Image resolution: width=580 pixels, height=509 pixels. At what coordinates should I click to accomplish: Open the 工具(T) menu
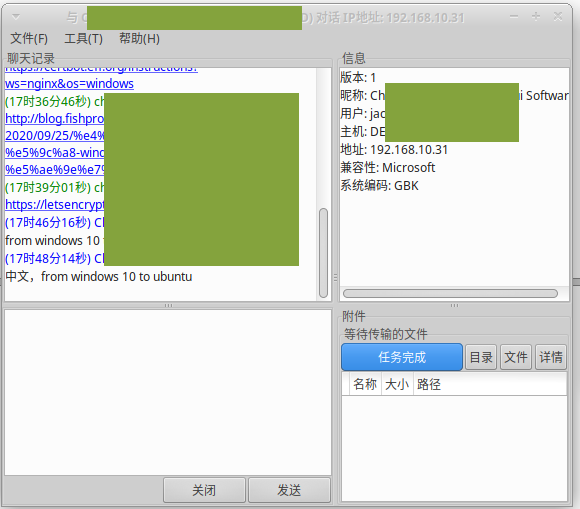(x=84, y=38)
